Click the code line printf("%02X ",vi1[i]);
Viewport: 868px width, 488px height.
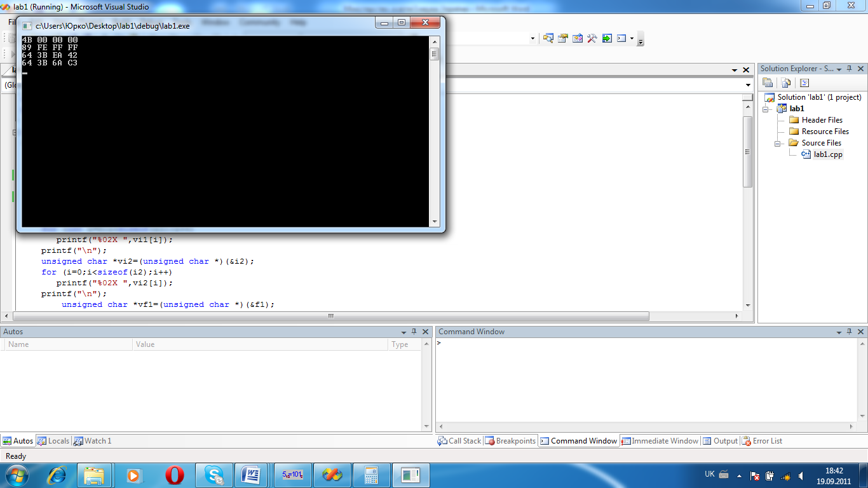[114, 240]
